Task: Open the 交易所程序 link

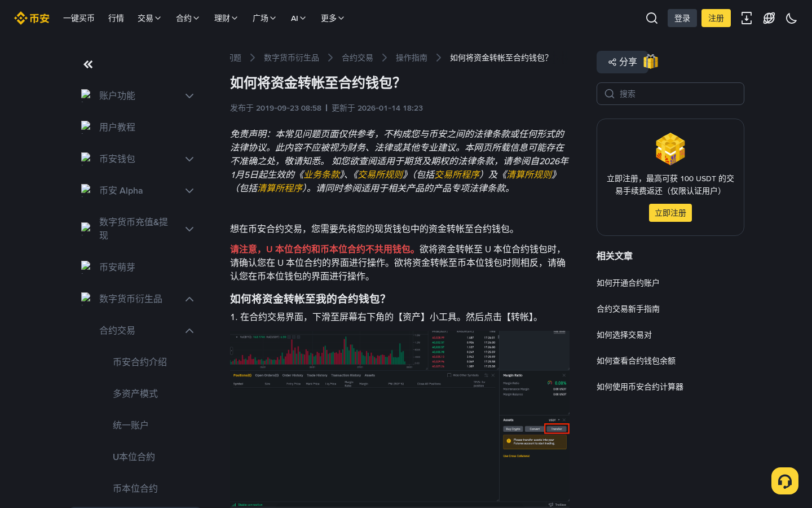Action: coord(457,174)
